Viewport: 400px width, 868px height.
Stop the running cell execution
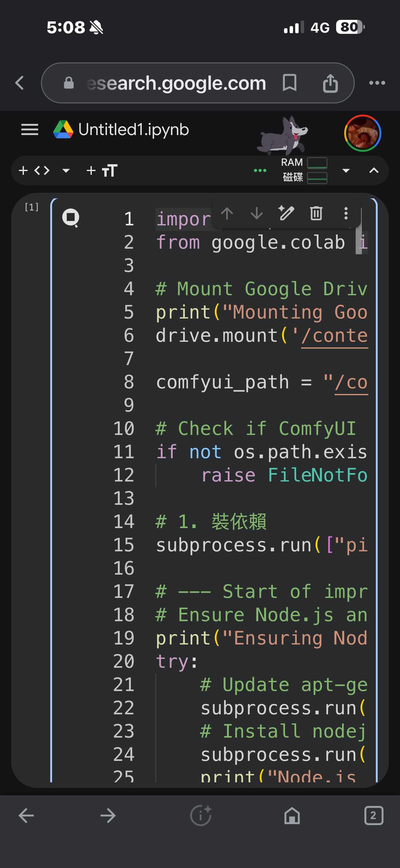[71, 217]
